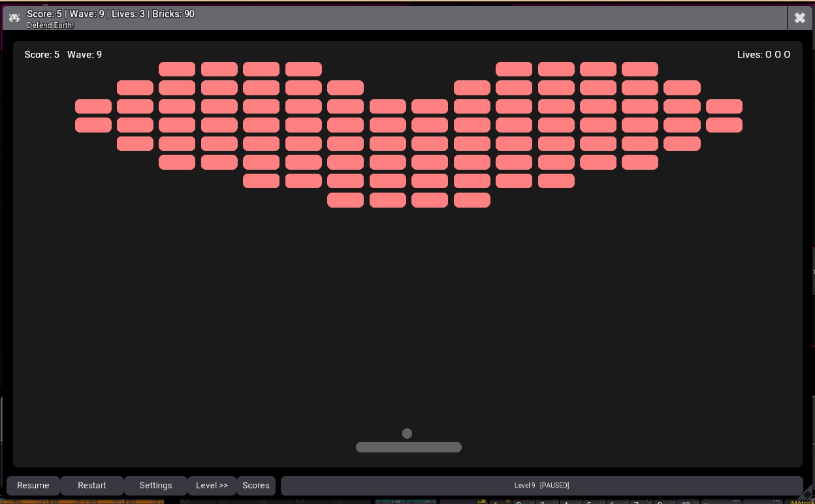Resume the paused game

tap(33, 485)
